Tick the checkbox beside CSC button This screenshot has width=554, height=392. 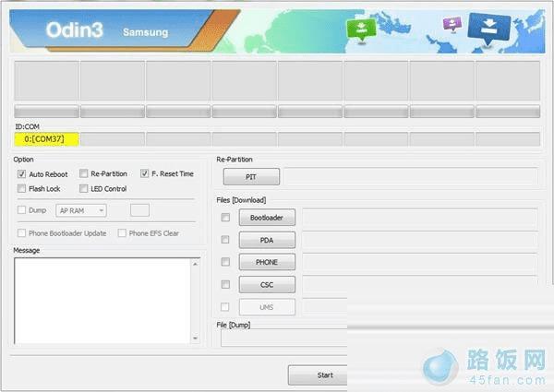(225, 284)
